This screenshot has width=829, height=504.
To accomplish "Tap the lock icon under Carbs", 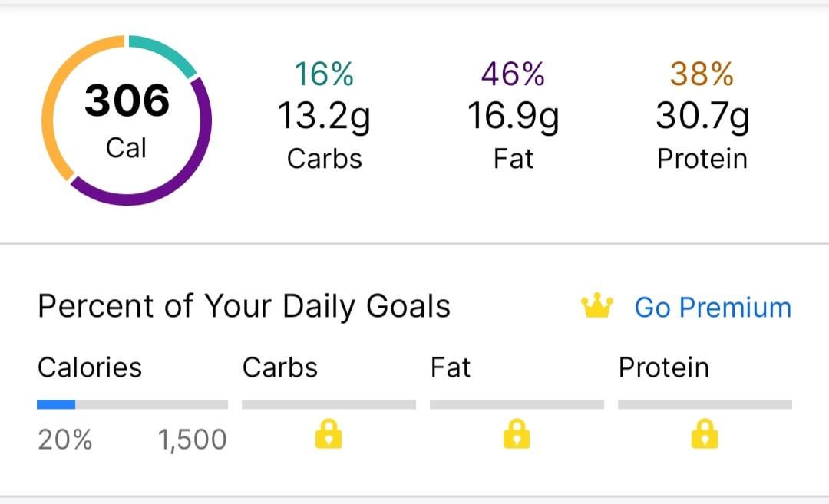I will click(329, 433).
